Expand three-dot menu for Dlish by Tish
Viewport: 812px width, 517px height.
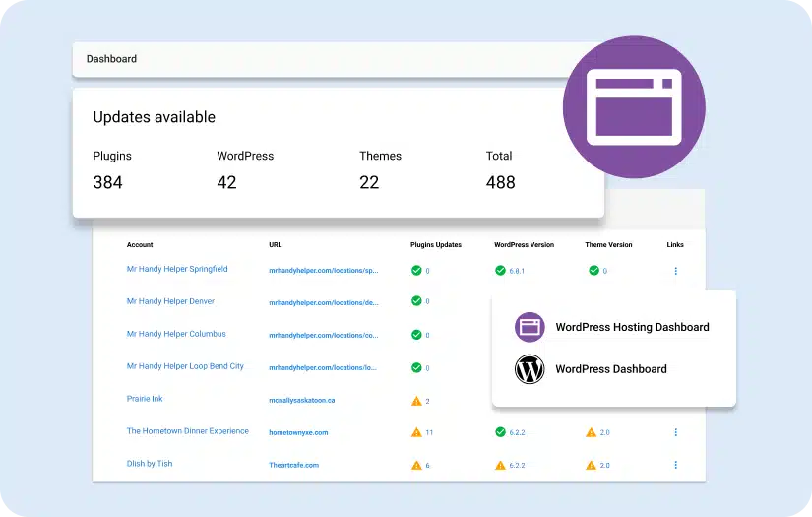pyautogui.click(x=675, y=465)
